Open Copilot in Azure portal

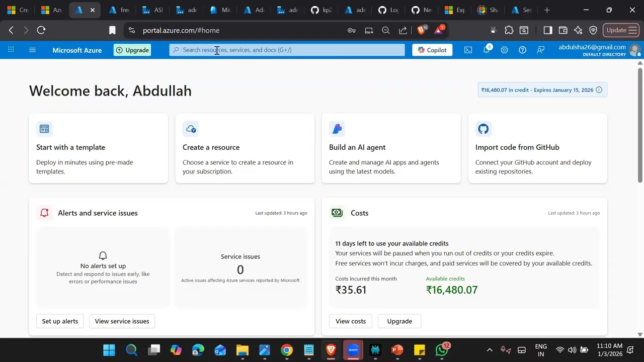pyautogui.click(x=433, y=50)
